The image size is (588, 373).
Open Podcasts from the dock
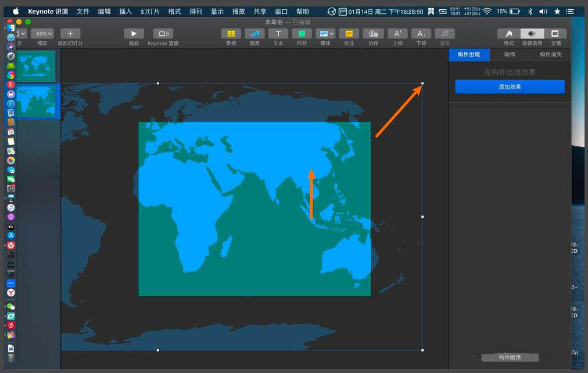click(11, 217)
